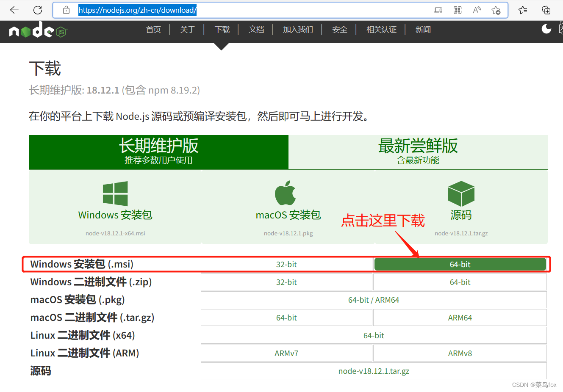Download Linux ARMv8 binary
Image resolution: width=563 pixels, height=392 pixels.
[460, 353]
